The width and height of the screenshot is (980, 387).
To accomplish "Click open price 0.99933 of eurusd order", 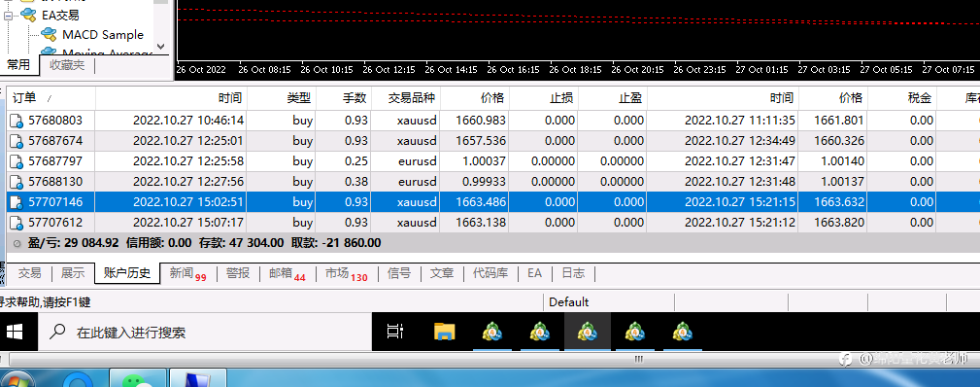I will pos(484,182).
